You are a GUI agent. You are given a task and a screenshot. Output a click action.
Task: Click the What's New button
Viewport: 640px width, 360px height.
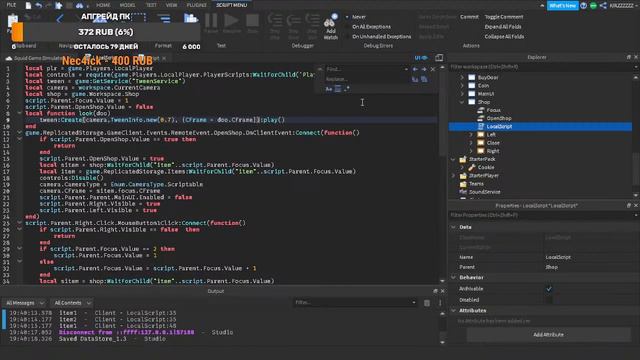pos(562,6)
